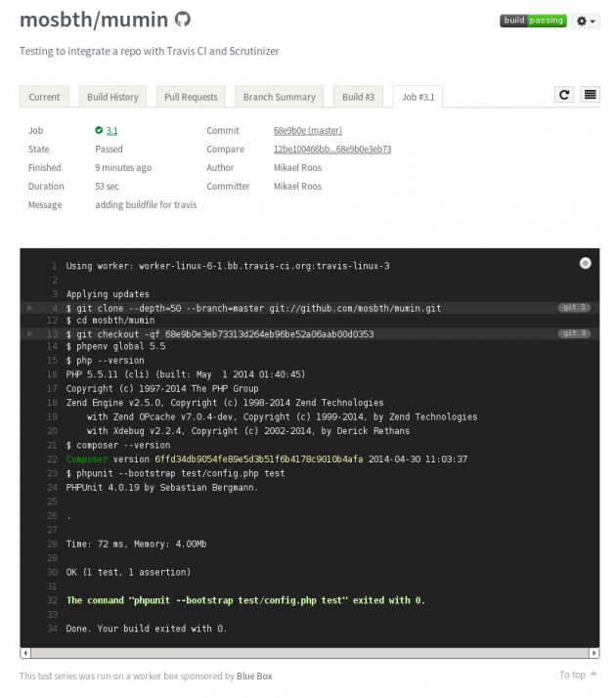The height and width of the screenshot is (698, 616).
Task: Click author name Mikael Roos
Action: (x=297, y=168)
